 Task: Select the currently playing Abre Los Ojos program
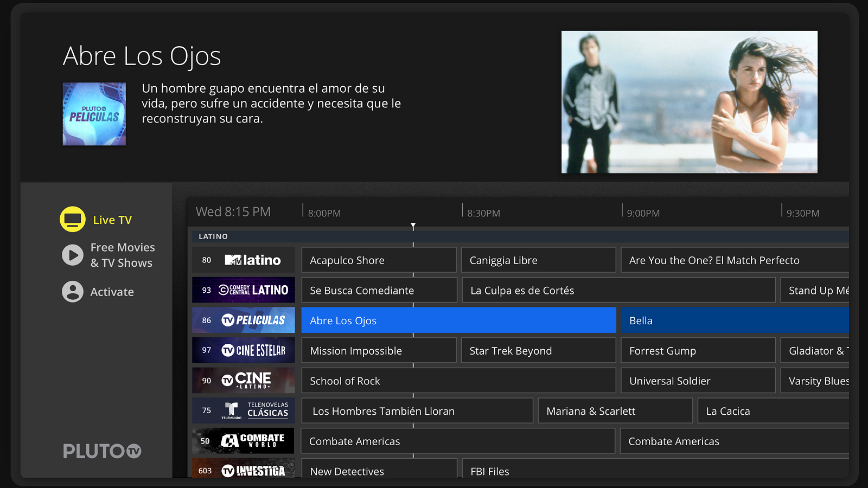[x=458, y=320]
